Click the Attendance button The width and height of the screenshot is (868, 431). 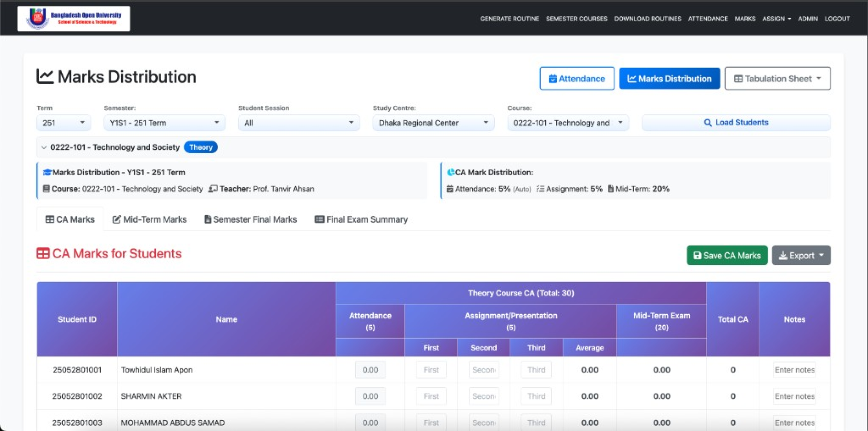tap(577, 79)
